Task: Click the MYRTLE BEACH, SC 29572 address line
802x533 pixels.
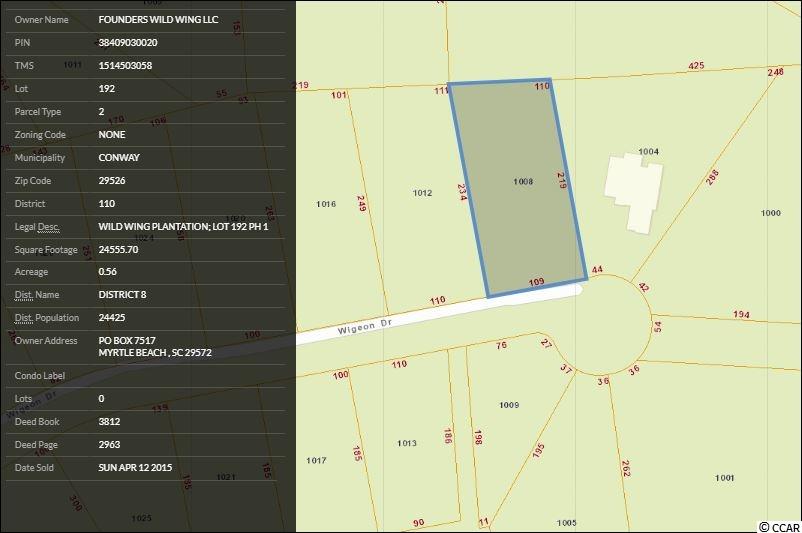Action: pyautogui.click(x=155, y=353)
